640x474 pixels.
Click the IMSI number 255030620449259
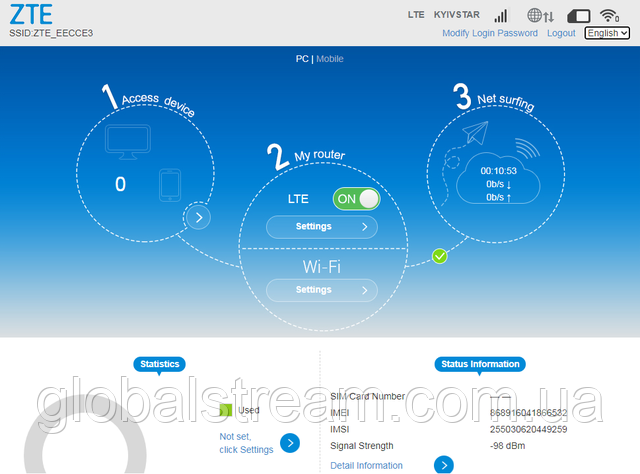529,429
